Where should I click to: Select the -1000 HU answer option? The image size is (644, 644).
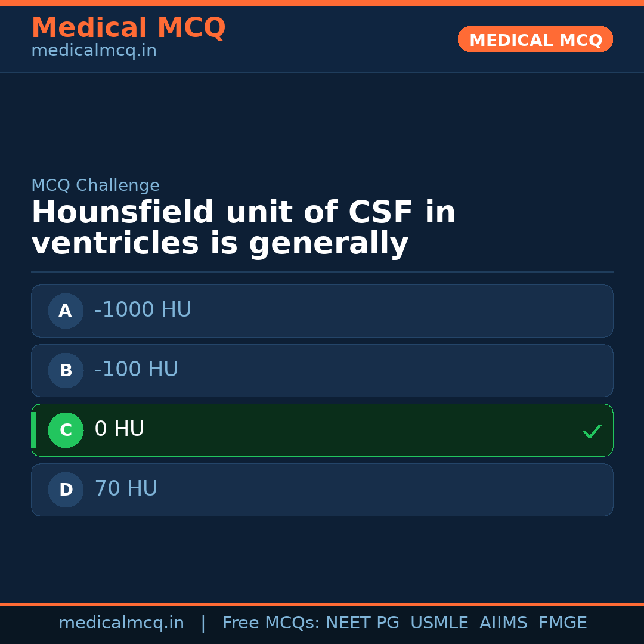[322, 311]
